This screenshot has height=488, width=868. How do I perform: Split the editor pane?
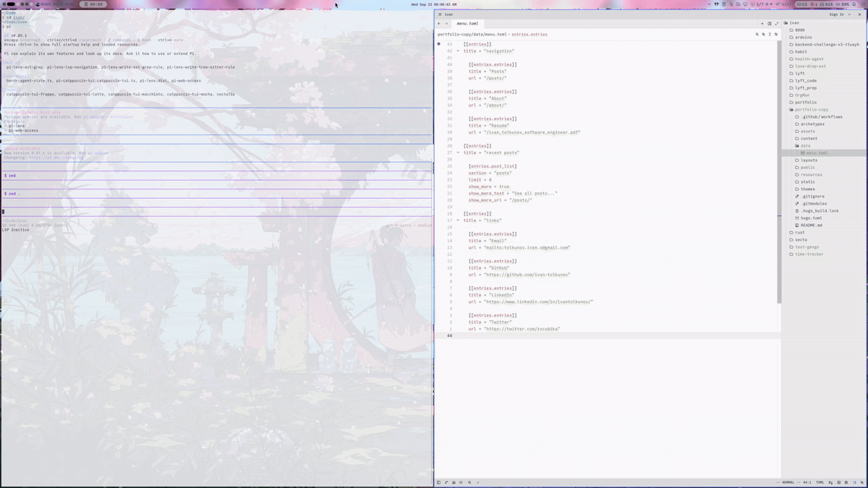[770, 23]
